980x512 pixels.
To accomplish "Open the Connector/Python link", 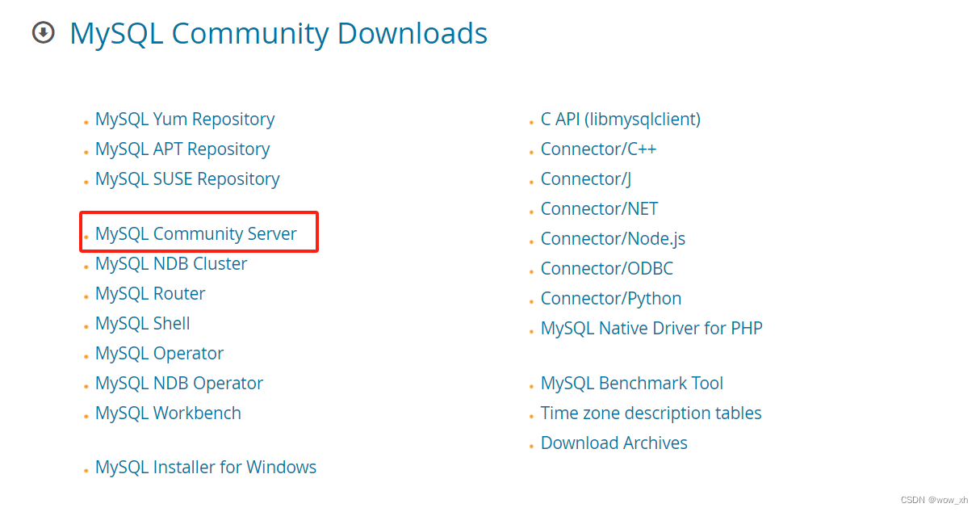I will (x=611, y=299).
